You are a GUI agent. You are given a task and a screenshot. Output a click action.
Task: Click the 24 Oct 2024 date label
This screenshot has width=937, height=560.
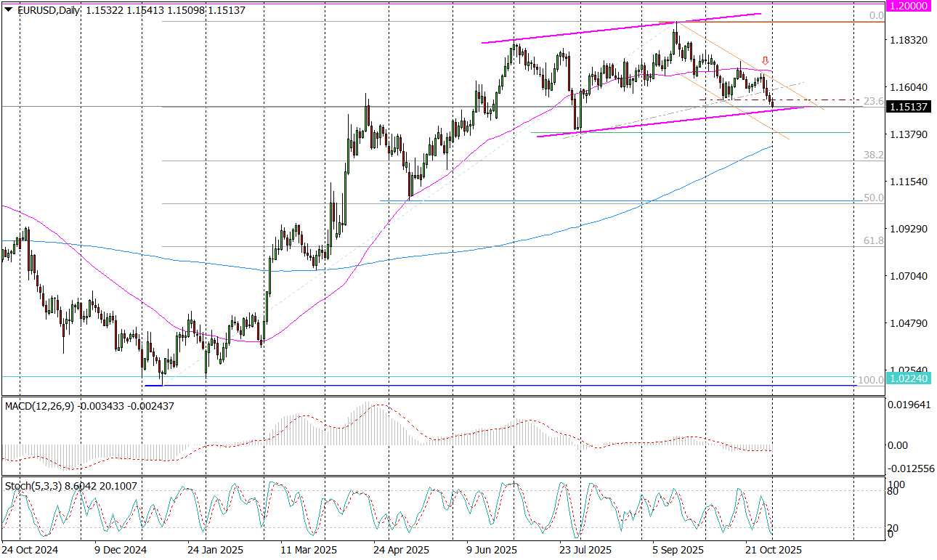(x=30, y=550)
